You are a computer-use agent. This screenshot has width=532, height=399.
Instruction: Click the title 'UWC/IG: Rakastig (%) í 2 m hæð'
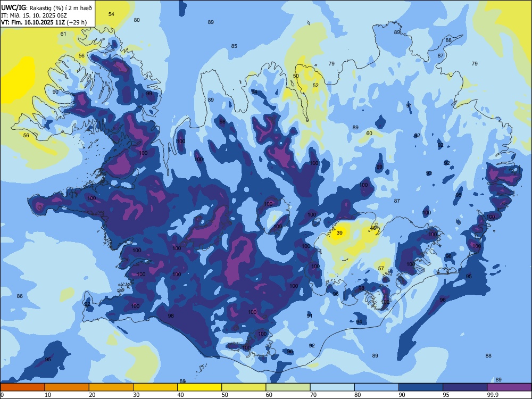tap(46, 7)
